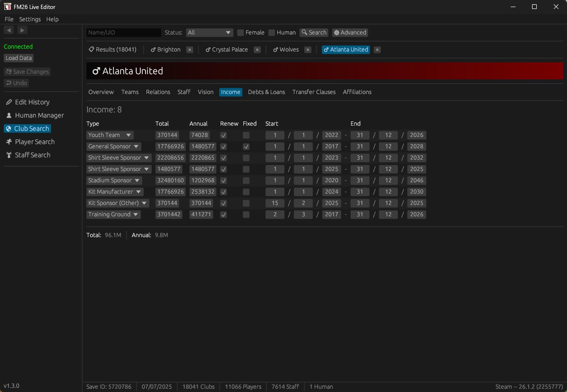Open Shirt Sleeve Sponsor dropdown with total 22208656
Screen dimensions: 567x392
[119, 158]
